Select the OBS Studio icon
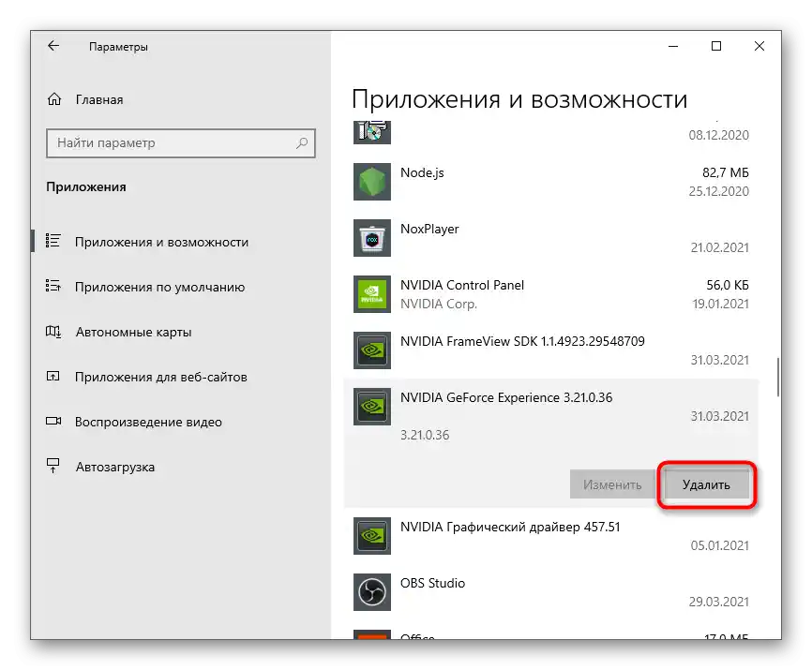Viewport: 812px width, 670px height. [372, 592]
